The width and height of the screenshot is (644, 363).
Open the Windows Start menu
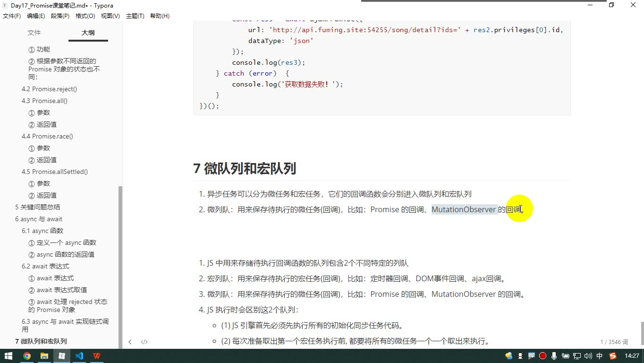(x=8, y=356)
